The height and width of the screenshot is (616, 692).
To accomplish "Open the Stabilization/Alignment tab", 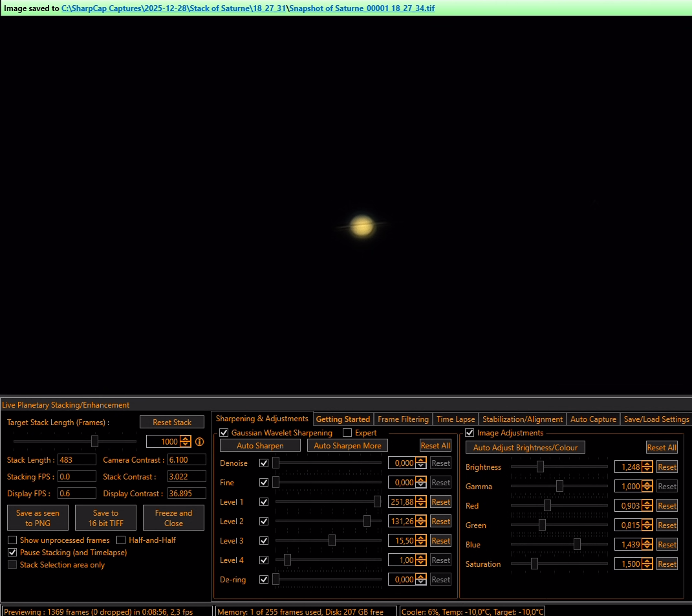I will pyautogui.click(x=523, y=419).
